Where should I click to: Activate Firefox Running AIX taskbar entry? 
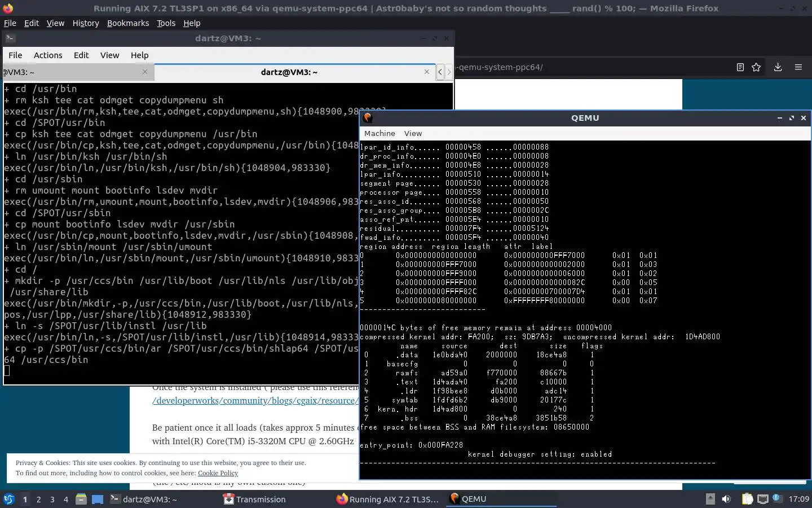tap(389, 499)
